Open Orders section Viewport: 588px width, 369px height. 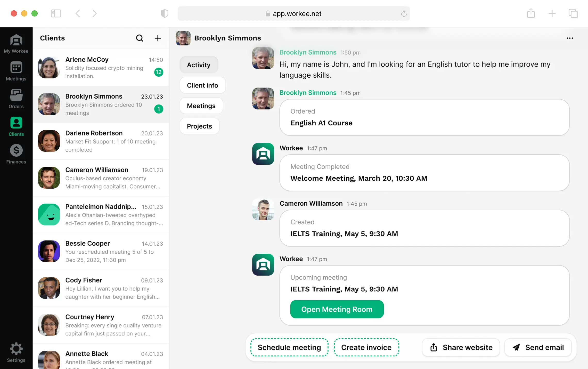coord(16,99)
